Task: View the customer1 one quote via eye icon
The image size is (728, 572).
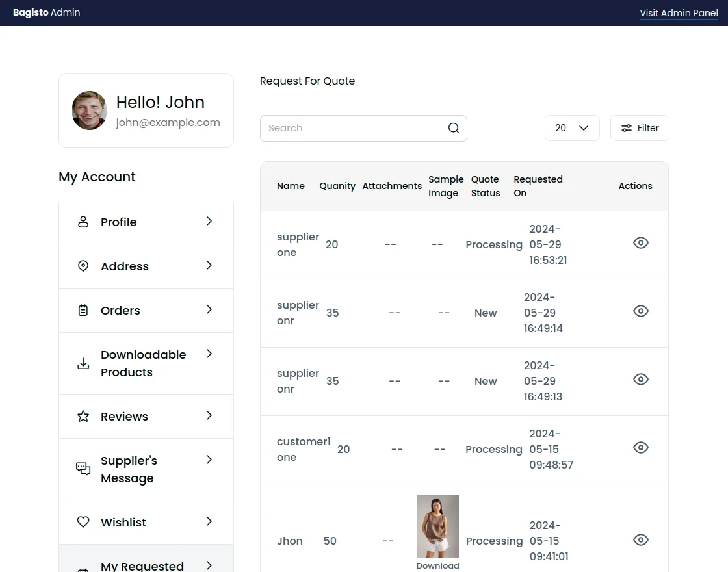Action: [x=640, y=447]
